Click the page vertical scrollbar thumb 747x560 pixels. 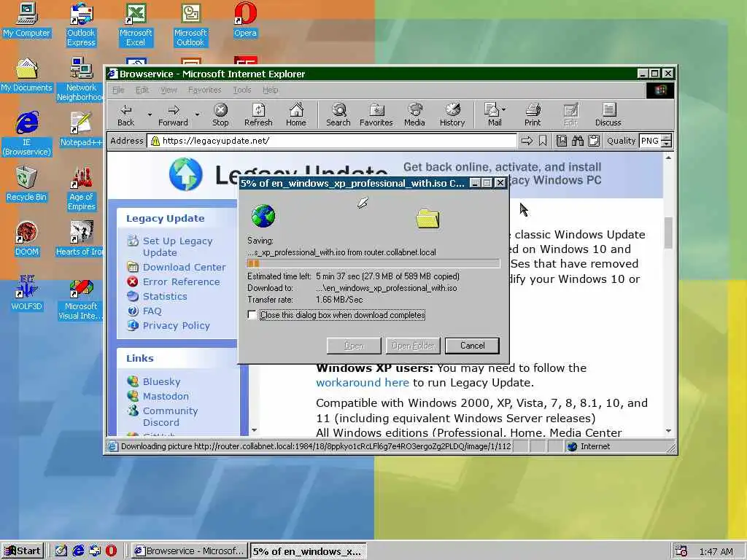668,233
